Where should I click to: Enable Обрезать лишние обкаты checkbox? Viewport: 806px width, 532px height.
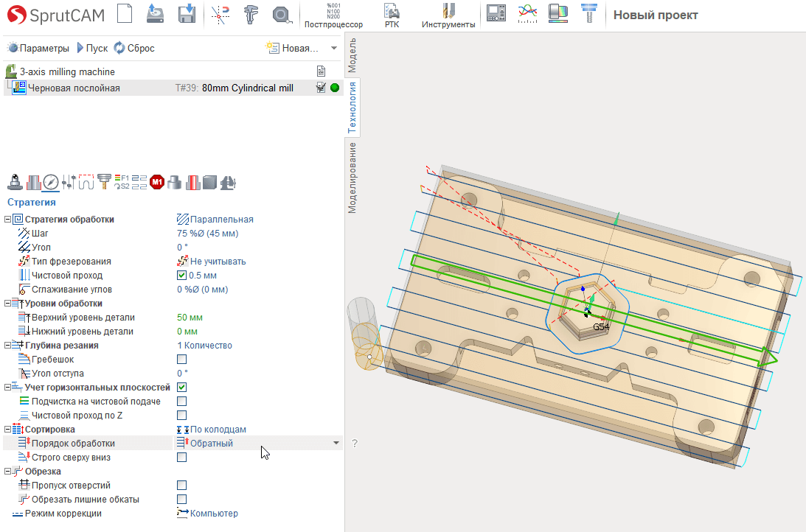181,499
